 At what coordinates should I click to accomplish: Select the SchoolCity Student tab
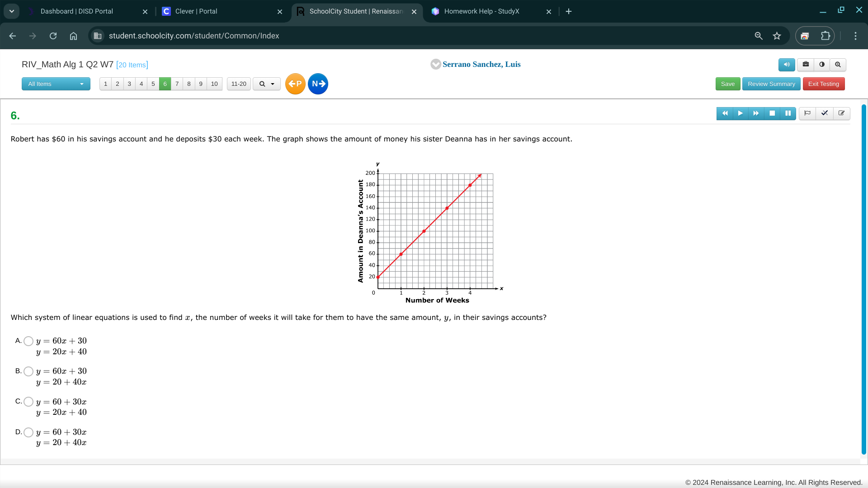[x=356, y=11]
